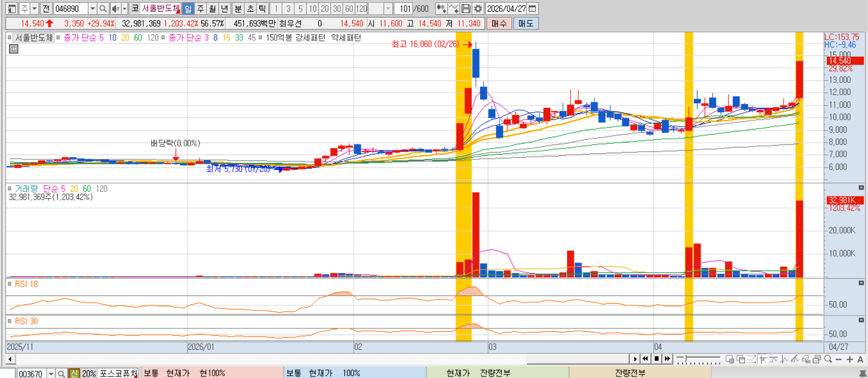Click the 서울반도체 chart label button

[34, 37]
